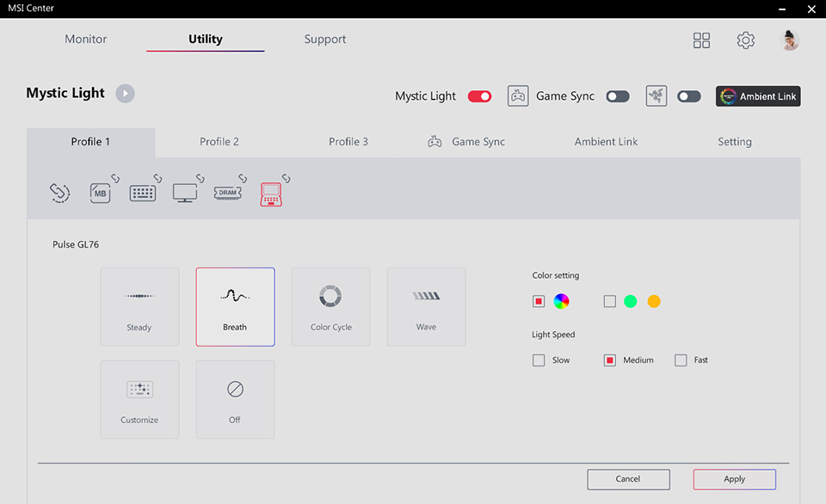Click the bold Mystic Light heading
Screen dimensions: 826x504
[65, 93]
